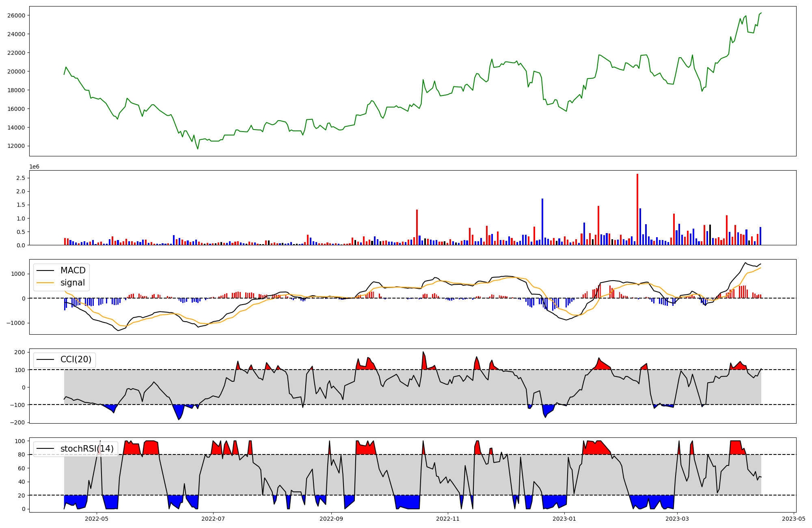Click the CCI(20) legend entry
Image resolution: width=812 pixels, height=528 pixels.
tap(76, 359)
